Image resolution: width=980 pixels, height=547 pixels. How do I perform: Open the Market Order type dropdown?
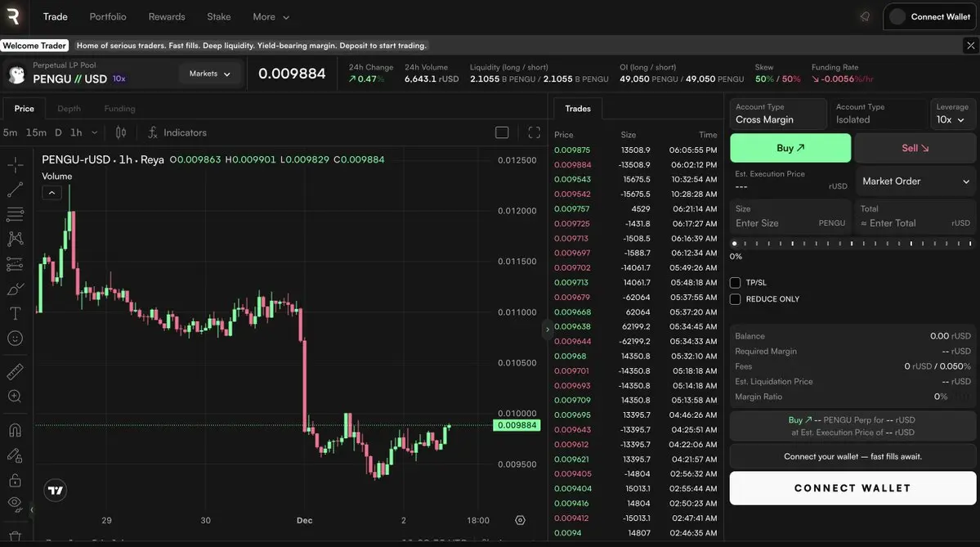coord(915,182)
